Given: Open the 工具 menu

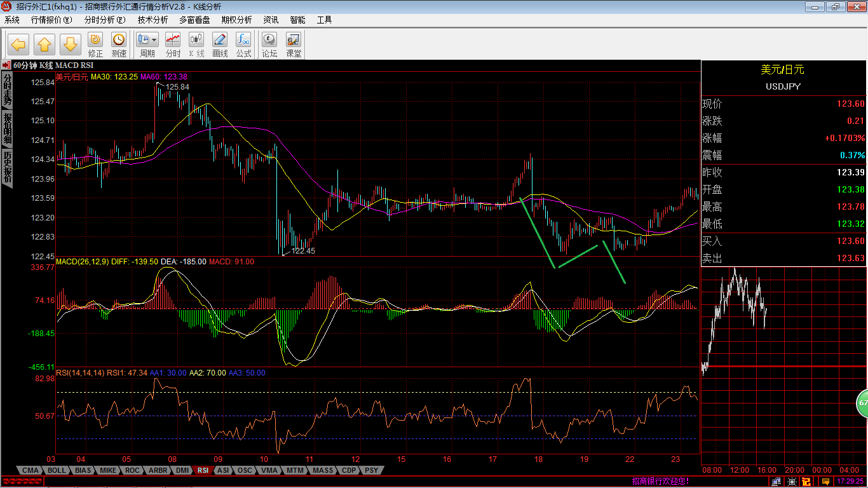Looking at the screenshot, I should pyautogui.click(x=324, y=20).
